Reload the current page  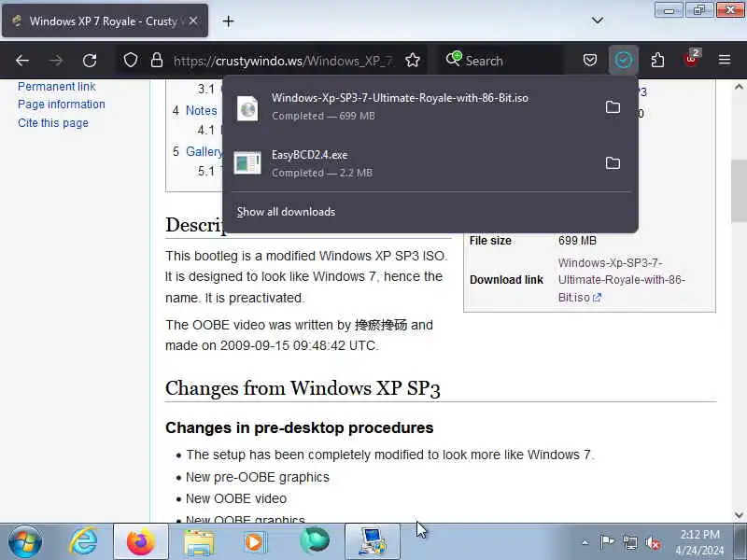pyautogui.click(x=90, y=61)
